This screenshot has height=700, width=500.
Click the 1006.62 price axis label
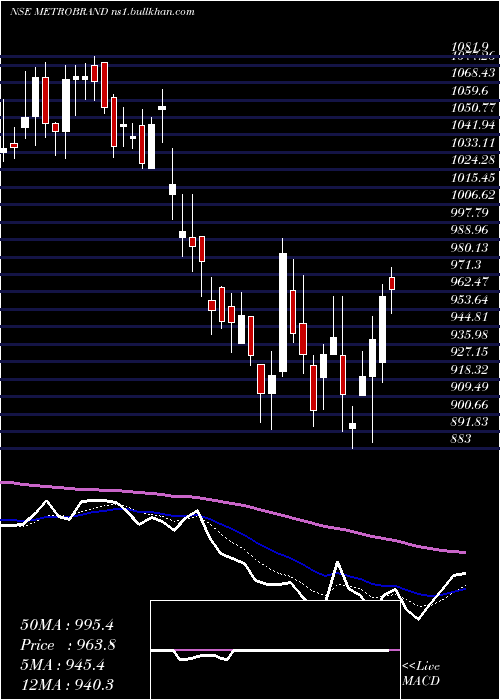[474, 195]
